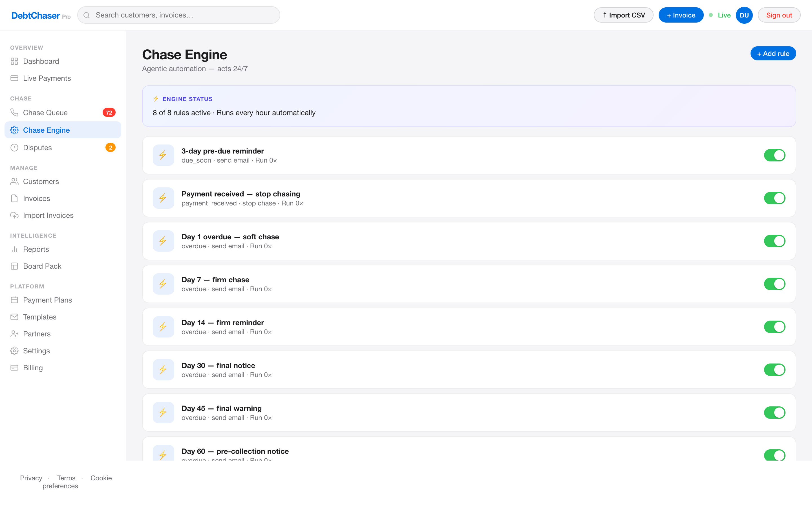Image resolution: width=812 pixels, height=508 pixels.
Task: Click lightning icon for Day 1 overdue rule
Action: click(x=164, y=241)
